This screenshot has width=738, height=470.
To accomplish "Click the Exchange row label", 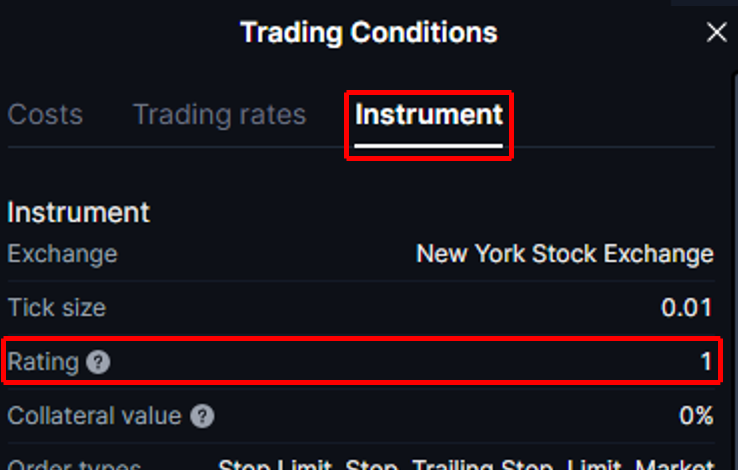I will coord(62,254).
